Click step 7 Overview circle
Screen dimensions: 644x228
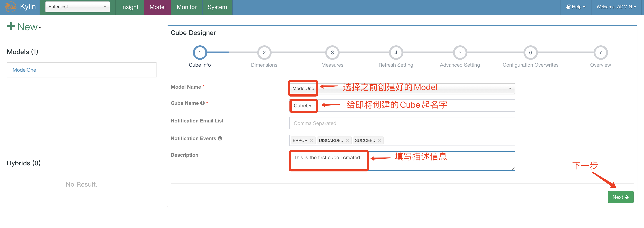click(x=600, y=53)
